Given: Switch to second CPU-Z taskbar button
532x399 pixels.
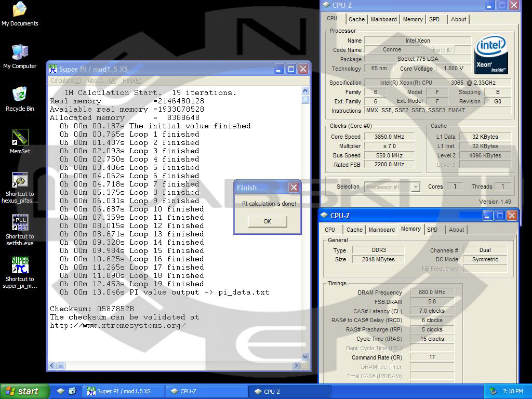Looking at the screenshot, I should tap(289, 391).
